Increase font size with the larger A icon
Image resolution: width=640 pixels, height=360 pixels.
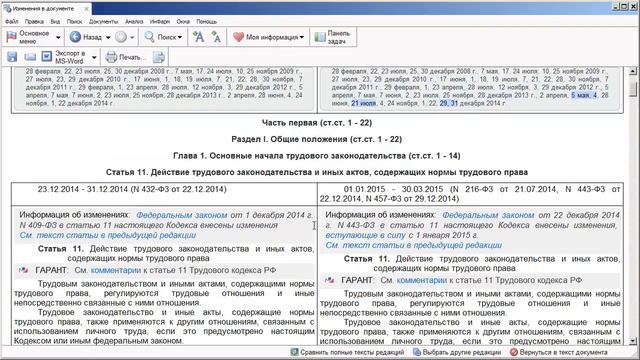[x=198, y=37]
